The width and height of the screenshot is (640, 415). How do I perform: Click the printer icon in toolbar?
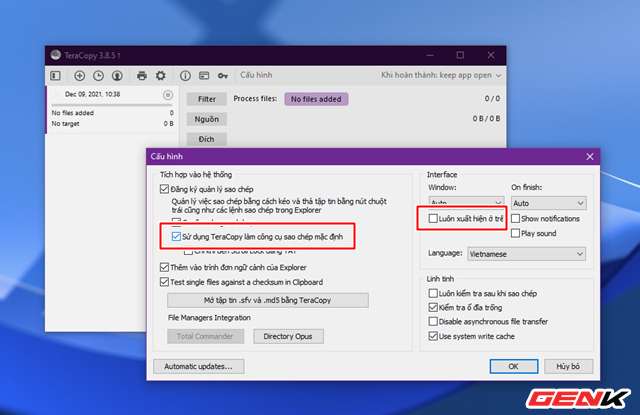point(142,75)
